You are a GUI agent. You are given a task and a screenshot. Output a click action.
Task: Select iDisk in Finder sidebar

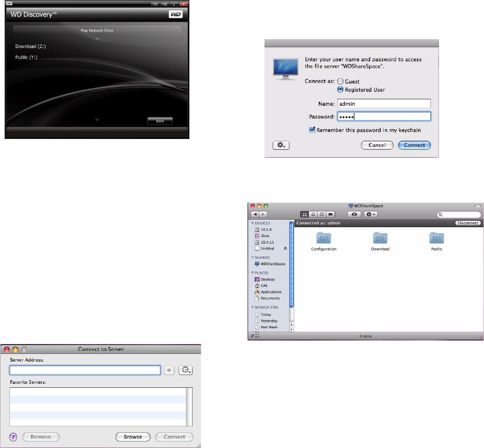click(262, 235)
